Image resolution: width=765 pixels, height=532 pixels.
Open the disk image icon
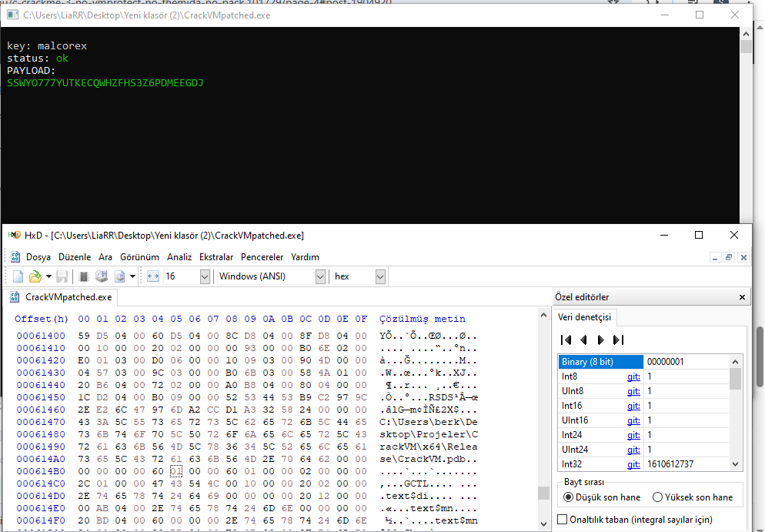119,276
